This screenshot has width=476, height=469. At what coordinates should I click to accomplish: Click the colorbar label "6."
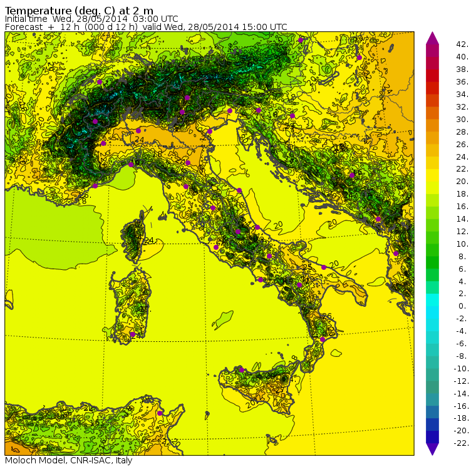pyautogui.click(x=462, y=269)
